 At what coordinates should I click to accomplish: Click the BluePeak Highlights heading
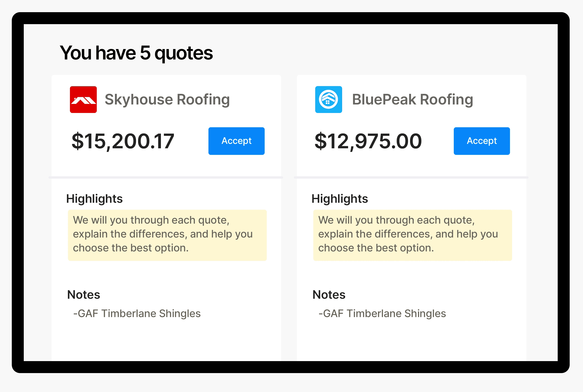pyautogui.click(x=339, y=199)
